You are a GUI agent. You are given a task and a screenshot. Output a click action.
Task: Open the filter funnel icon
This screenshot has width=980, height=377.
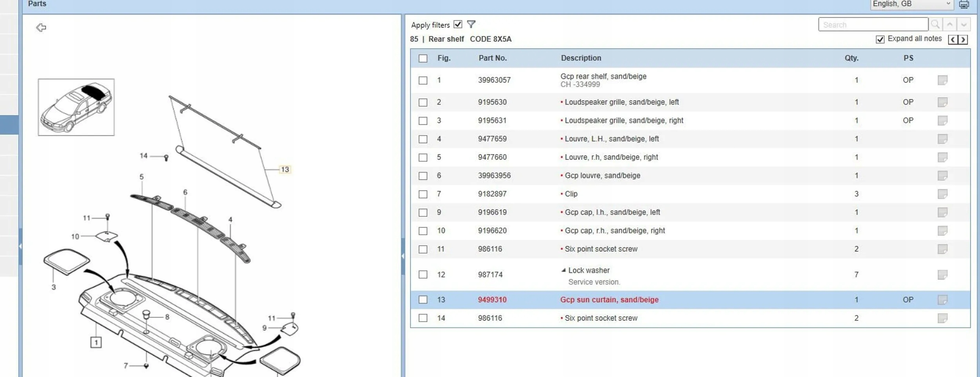pyautogui.click(x=471, y=24)
